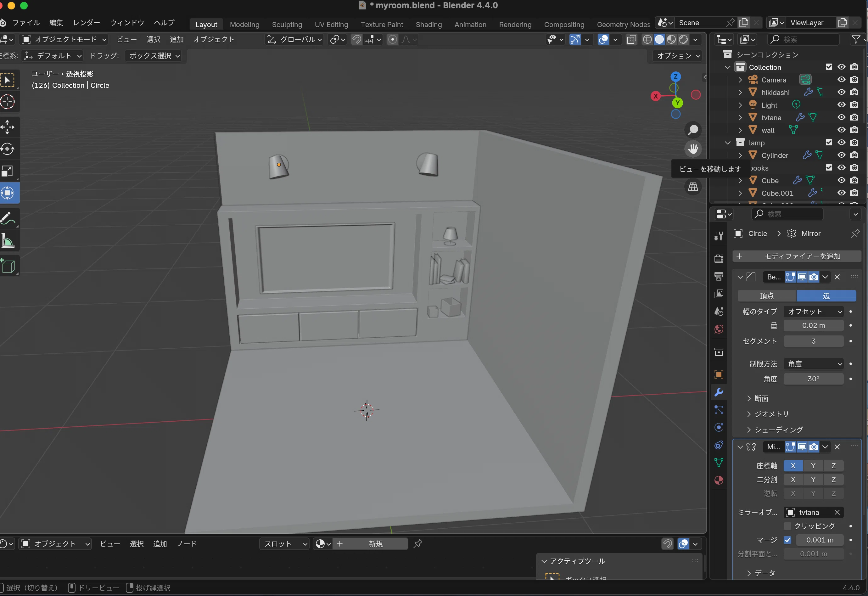This screenshot has width=868, height=596.
Task: Select the 頂点 bevel mode button
Action: pyautogui.click(x=767, y=295)
